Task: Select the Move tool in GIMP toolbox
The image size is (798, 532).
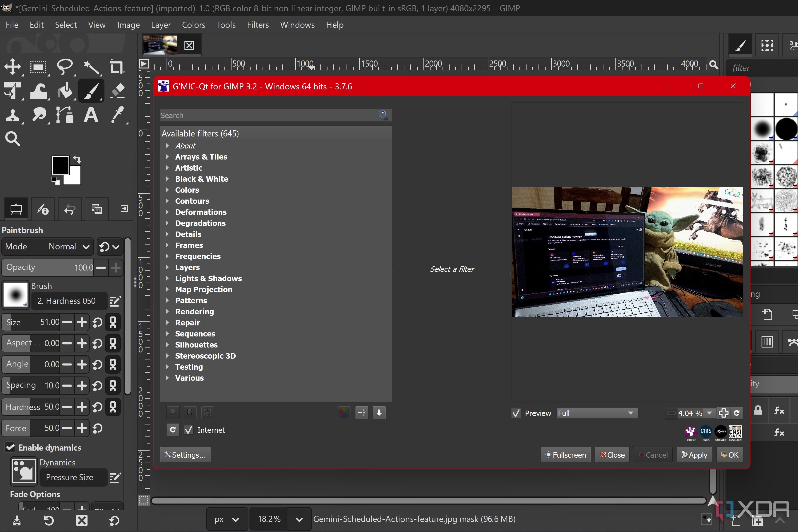Action: click(12, 67)
